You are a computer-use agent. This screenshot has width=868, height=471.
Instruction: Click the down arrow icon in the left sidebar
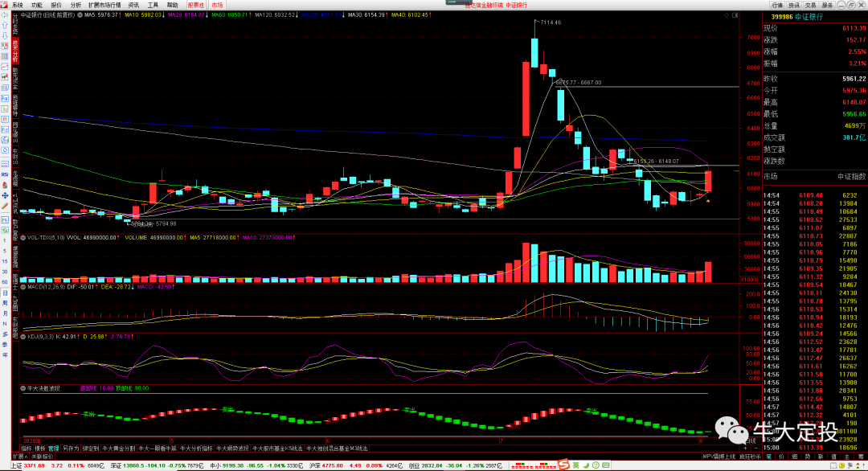coord(5,36)
